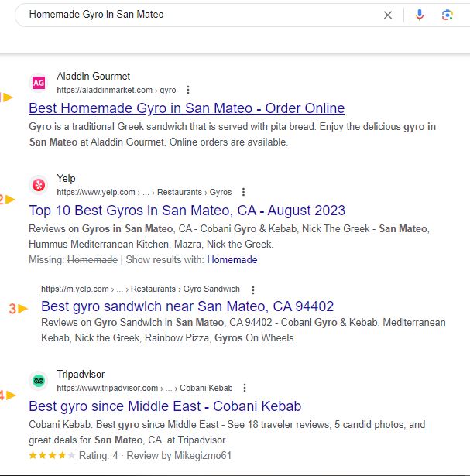Open Best Homemade Gyro in San Mateo link
The width and height of the screenshot is (470, 476).
click(187, 108)
